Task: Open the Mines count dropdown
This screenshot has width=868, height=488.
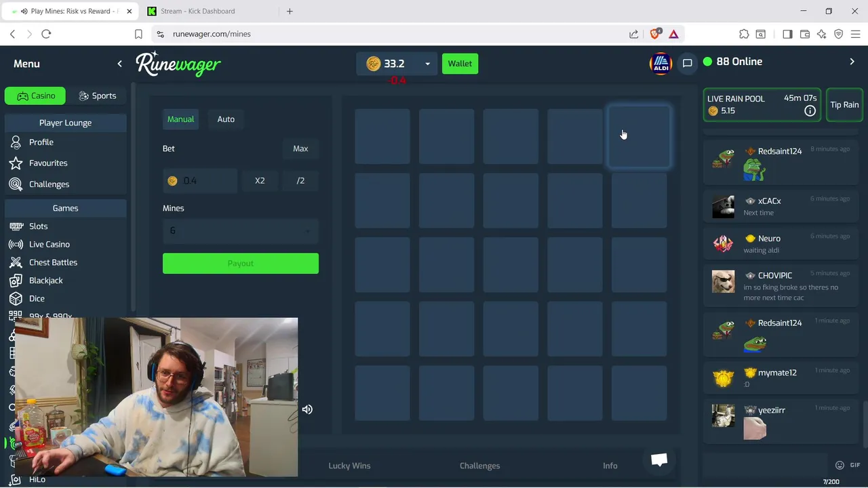Action: pyautogui.click(x=240, y=231)
